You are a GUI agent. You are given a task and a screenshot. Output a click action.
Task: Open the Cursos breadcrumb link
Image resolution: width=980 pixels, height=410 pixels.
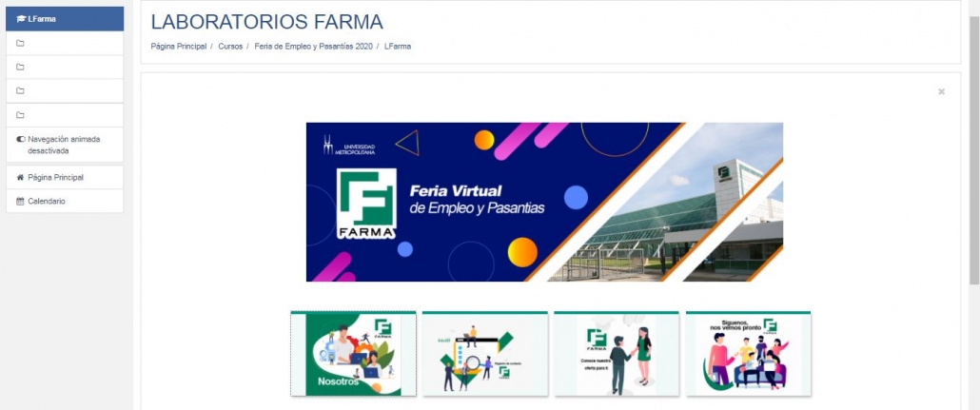230,47
